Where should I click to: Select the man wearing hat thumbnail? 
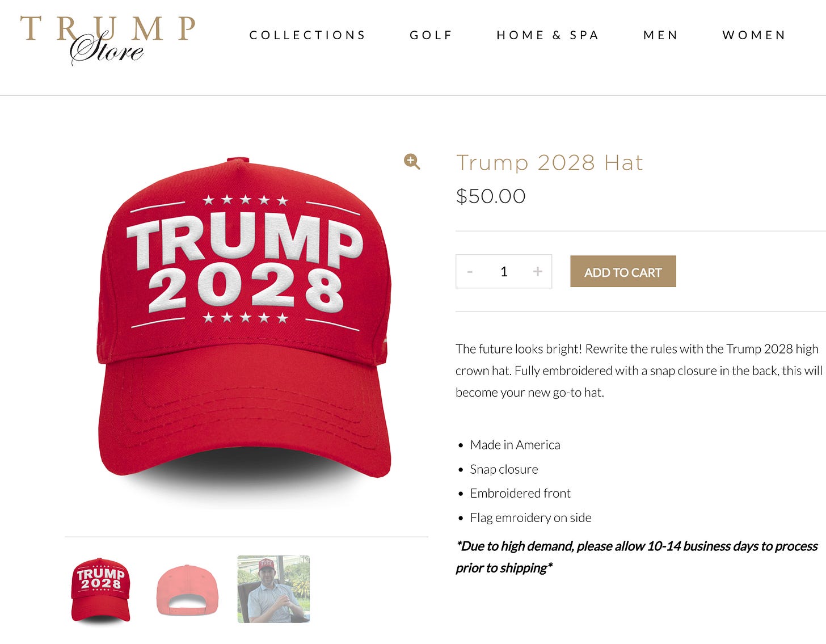pyautogui.click(x=273, y=589)
